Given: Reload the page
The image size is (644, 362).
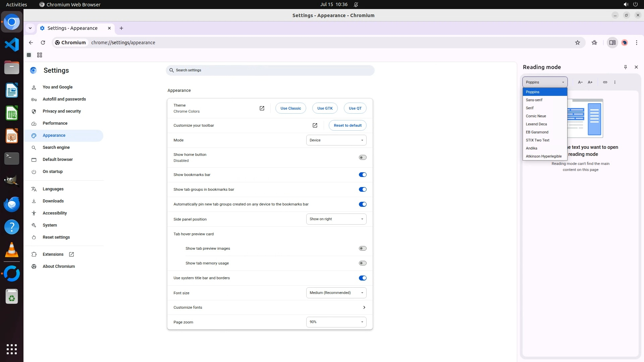Looking at the screenshot, I should (43, 43).
